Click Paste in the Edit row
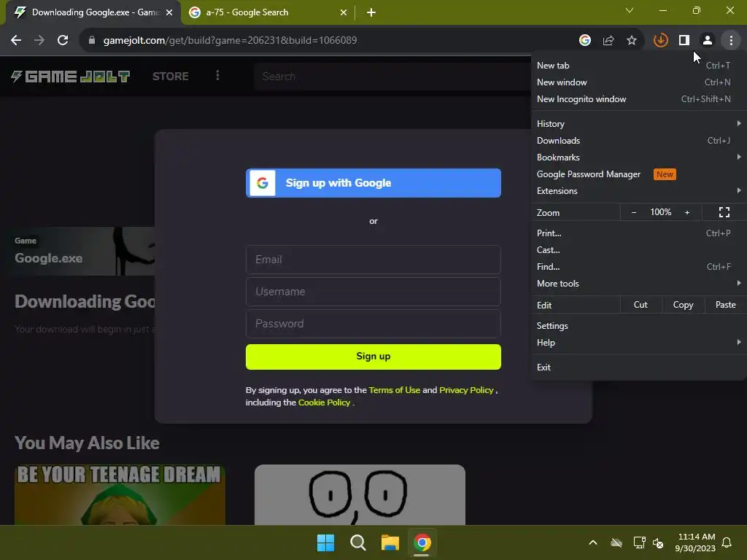The height and width of the screenshot is (560, 747). (x=726, y=305)
